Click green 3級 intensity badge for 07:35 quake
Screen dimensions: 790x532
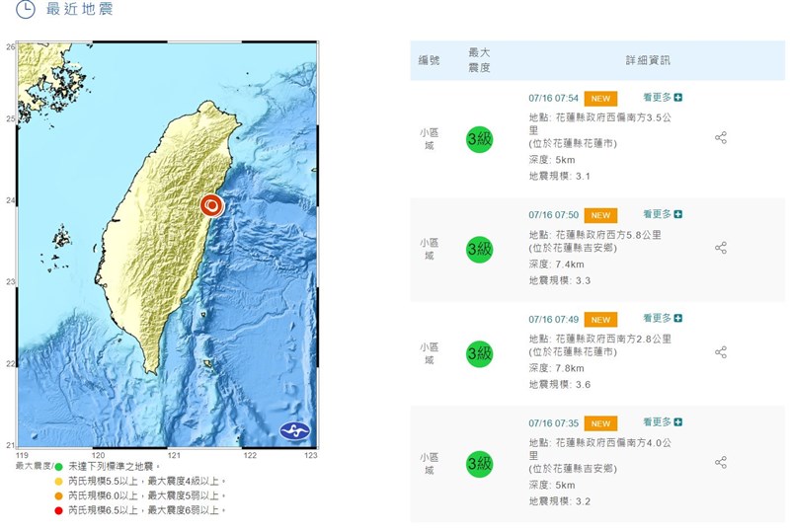[x=479, y=463]
